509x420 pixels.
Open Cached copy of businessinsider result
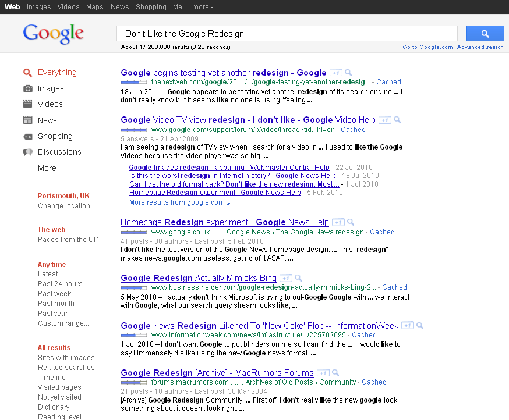394,287
